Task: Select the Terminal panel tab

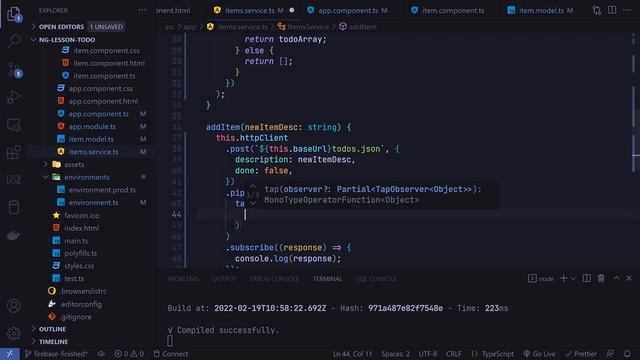Action: 327,279
